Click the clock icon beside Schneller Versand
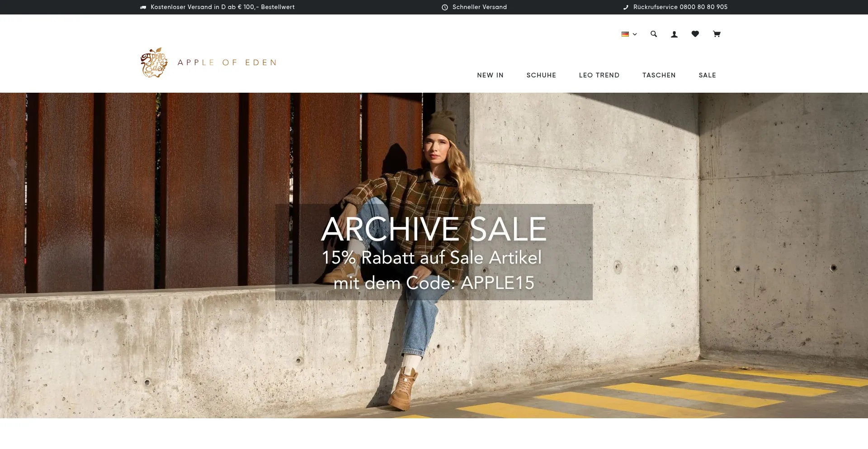 [x=445, y=7]
